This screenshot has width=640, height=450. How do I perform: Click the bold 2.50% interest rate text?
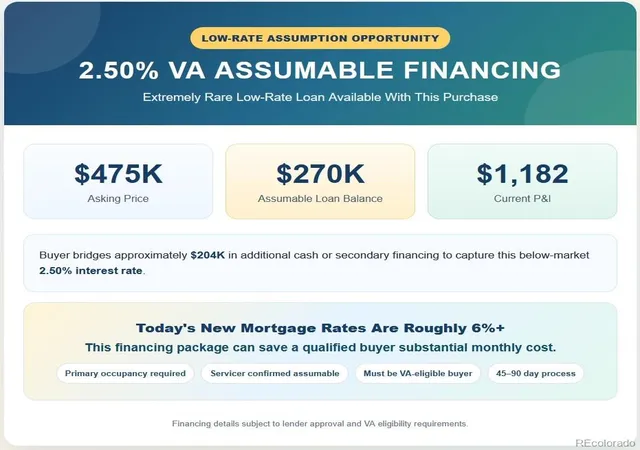(x=91, y=271)
